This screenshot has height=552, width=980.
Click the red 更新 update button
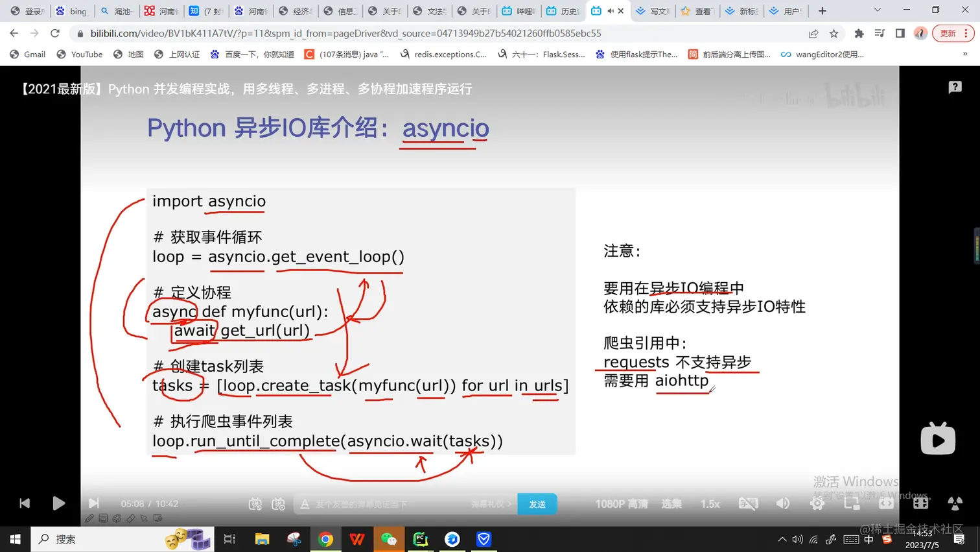(x=948, y=33)
